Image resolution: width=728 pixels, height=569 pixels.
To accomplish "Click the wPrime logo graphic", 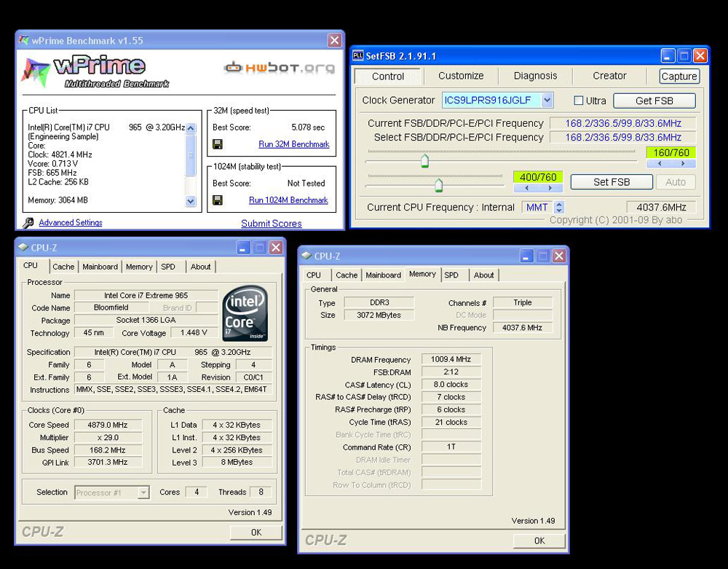I will tap(95, 72).
